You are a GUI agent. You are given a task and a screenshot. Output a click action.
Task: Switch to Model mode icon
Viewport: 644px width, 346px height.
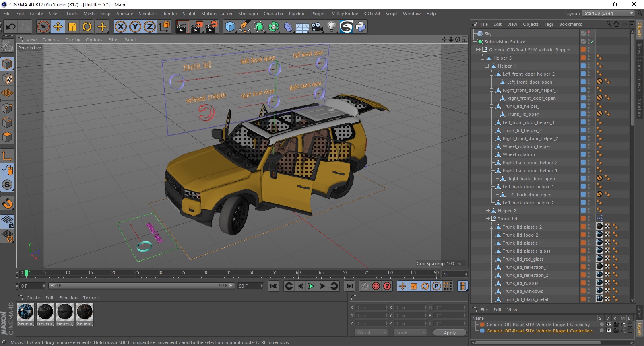(x=7, y=64)
